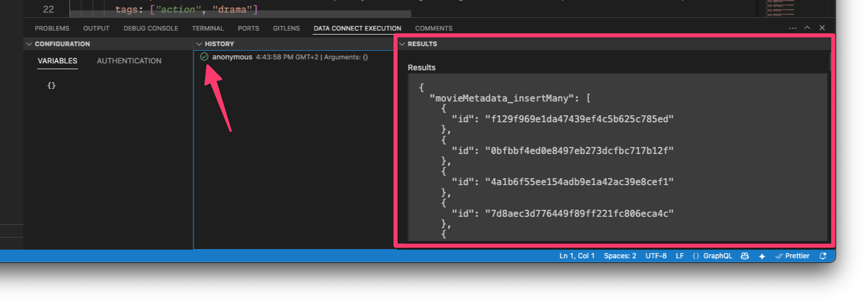Open the panel's more actions ellipsis
Viewport: 868px width, 305px height.
click(792, 28)
